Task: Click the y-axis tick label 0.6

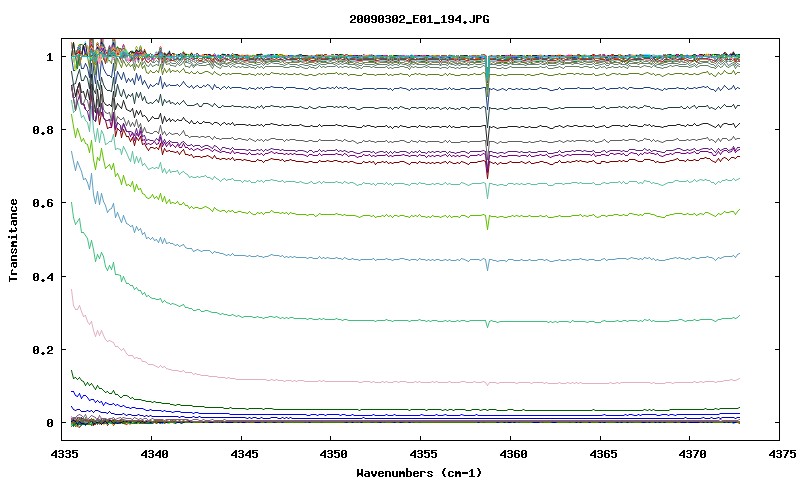Action: tap(43, 203)
